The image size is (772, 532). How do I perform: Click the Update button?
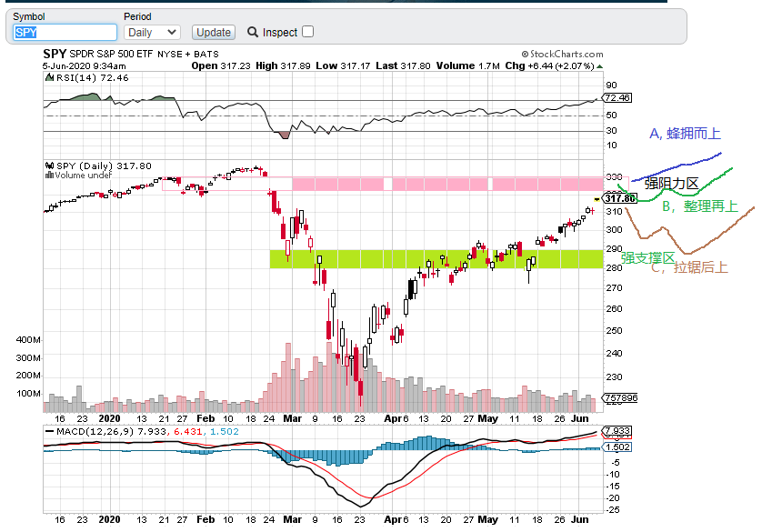[x=214, y=33]
